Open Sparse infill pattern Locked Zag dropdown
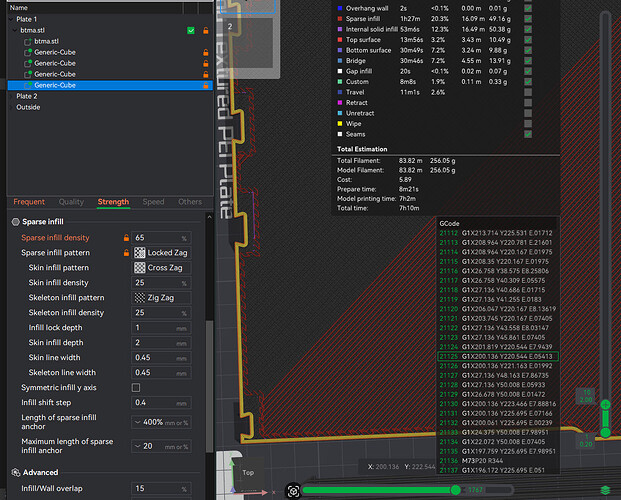Screen dimensions: 621x500 tap(161, 253)
